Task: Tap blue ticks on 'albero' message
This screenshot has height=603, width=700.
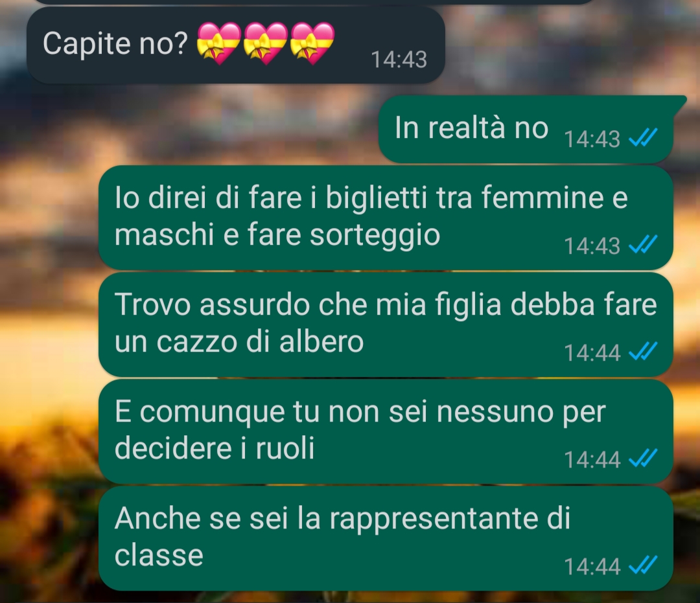Action: coord(643,352)
